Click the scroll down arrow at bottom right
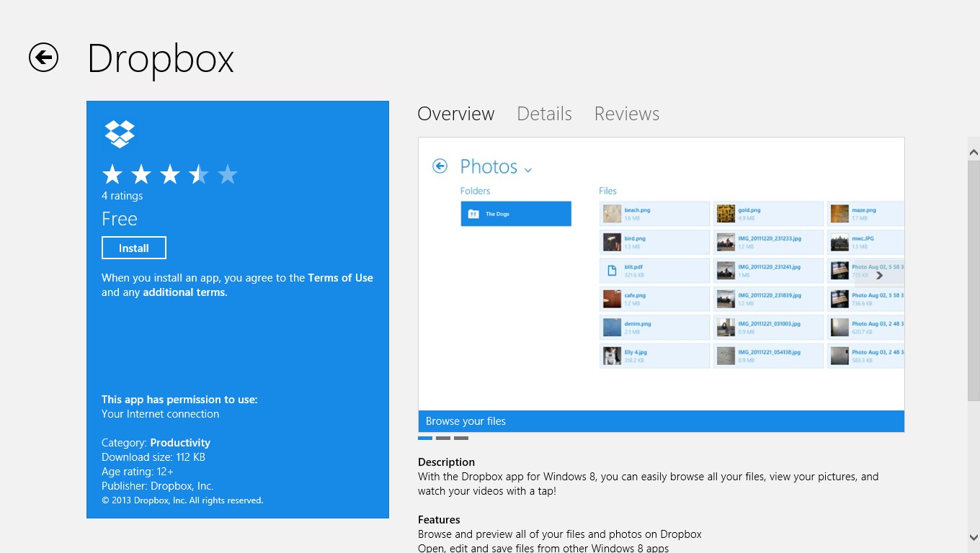The width and height of the screenshot is (980, 553). [x=974, y=537]
